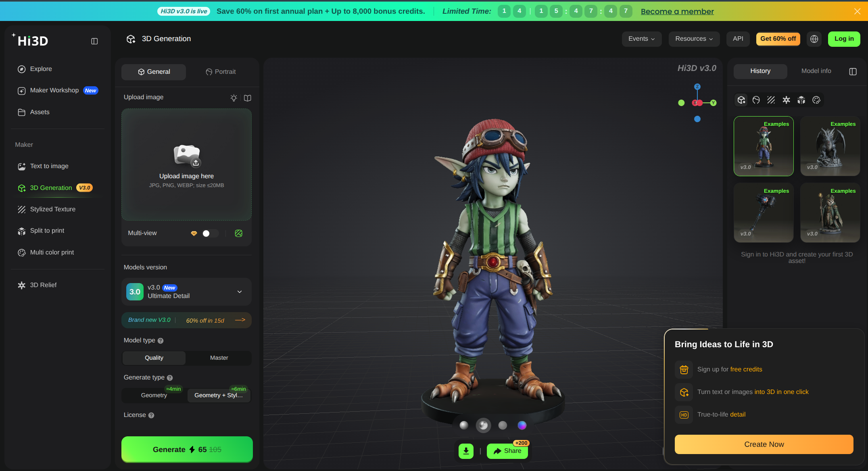Image resolution: width=868 pixels, height=471 pixels.
Task: Select Geometry + Style generate type
Action: coord(219,395)
